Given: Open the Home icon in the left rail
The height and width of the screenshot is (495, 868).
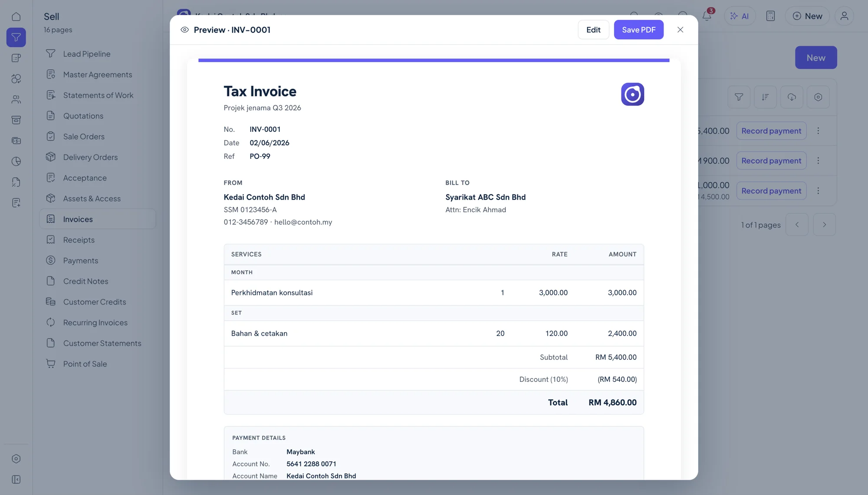Looking at the screenshot, I should click(x=16, y=16).
